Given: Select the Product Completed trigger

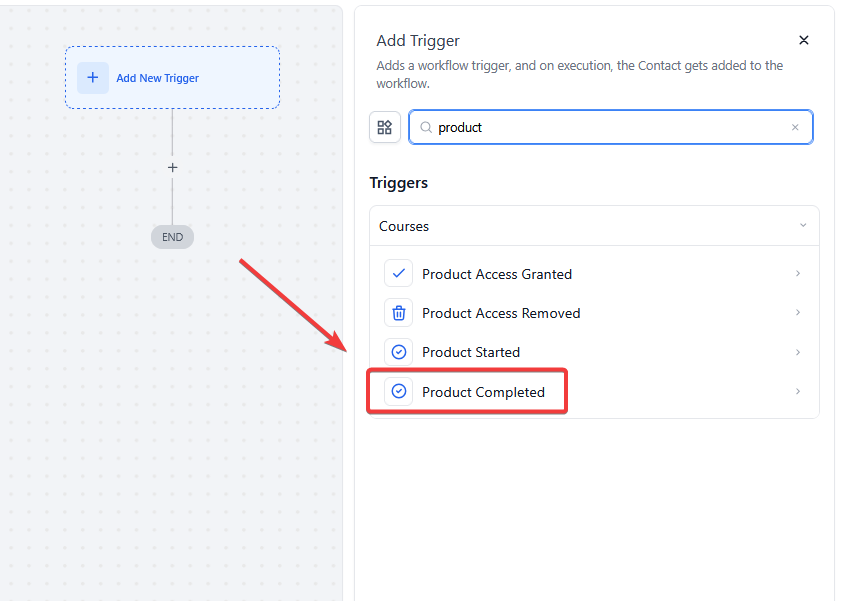Looking at the screenshot, I should coord(483,392).
